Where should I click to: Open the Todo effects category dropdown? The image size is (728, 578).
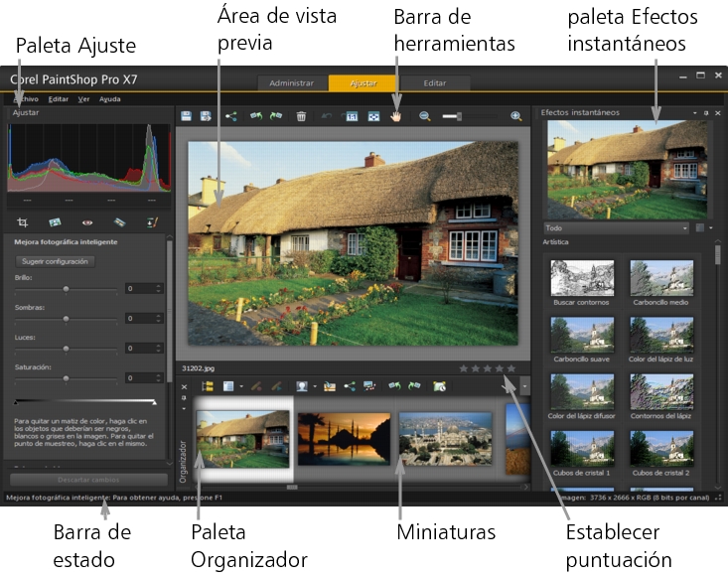616,227
